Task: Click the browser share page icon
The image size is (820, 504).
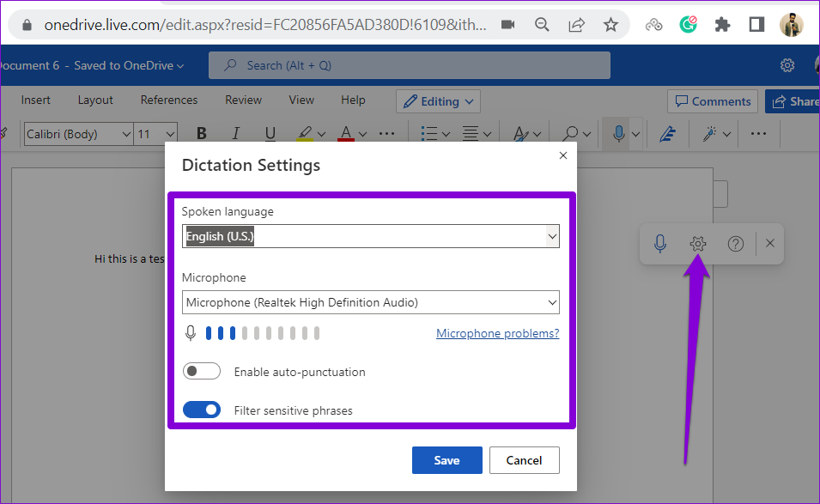Action: click(576, 25)
